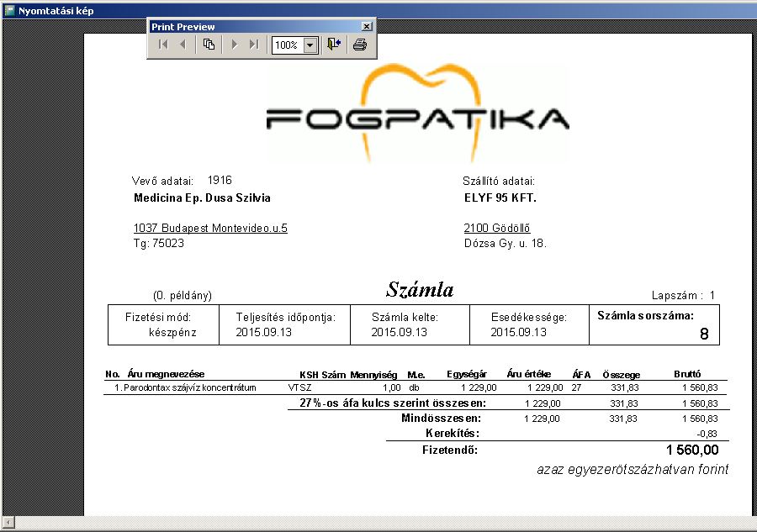The width and height of the screenshot is (757, 532).
Task: Close the Print Preview toolbar
Action: coord(367,27)
